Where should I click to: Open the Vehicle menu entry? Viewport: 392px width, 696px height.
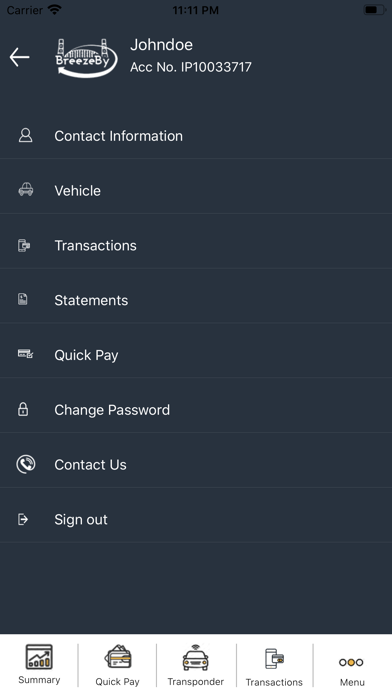[x=196, y=191]
